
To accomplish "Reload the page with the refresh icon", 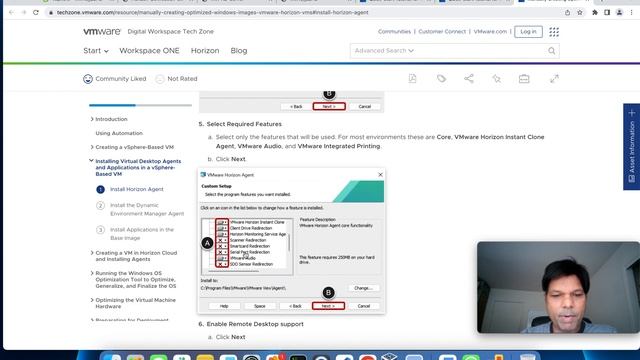I will click(x=36, y=13).
